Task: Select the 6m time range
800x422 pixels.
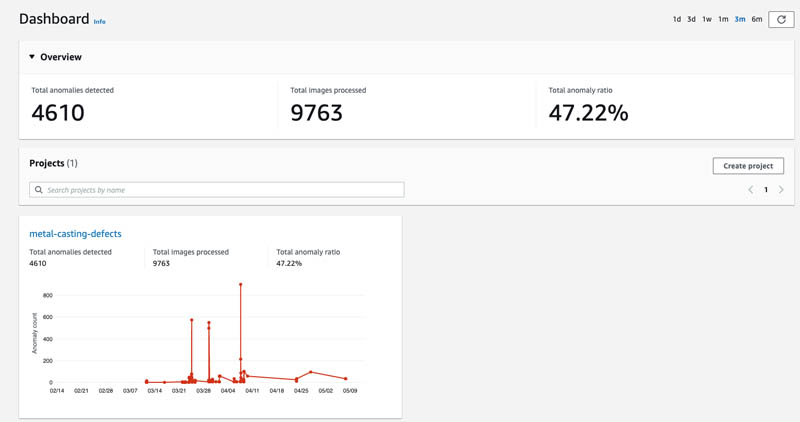Action: [x=757, y=19]
